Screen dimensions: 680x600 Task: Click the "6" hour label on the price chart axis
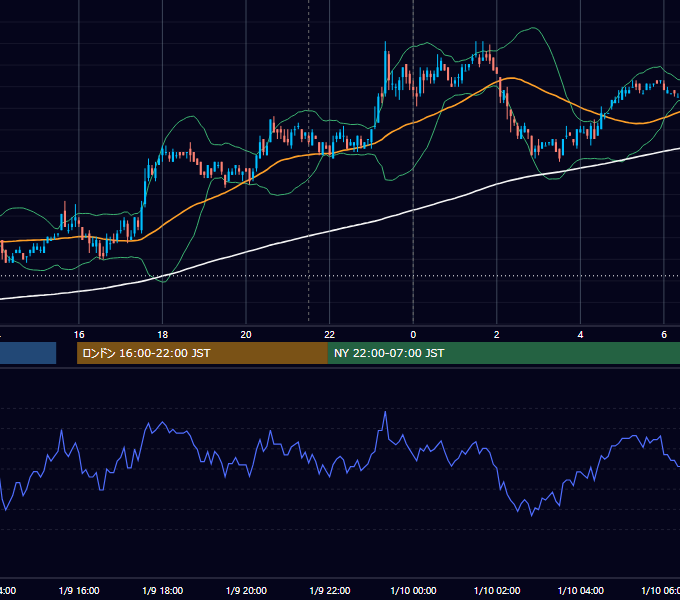pyautogui.click(x=664, y=335)
